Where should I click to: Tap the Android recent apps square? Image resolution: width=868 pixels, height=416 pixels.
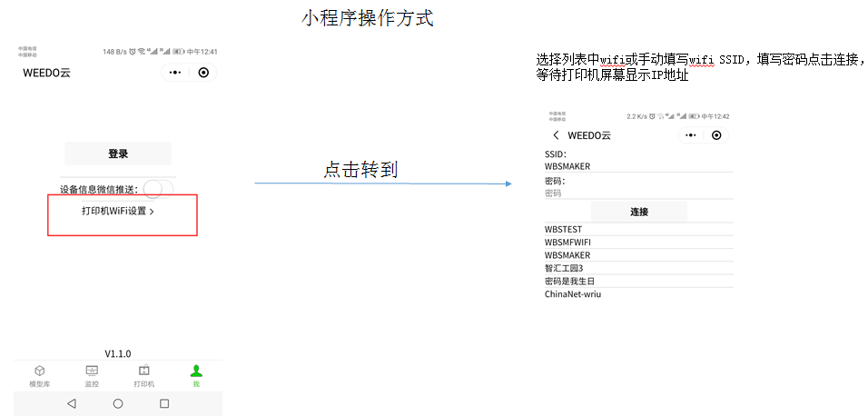[164, 403]
